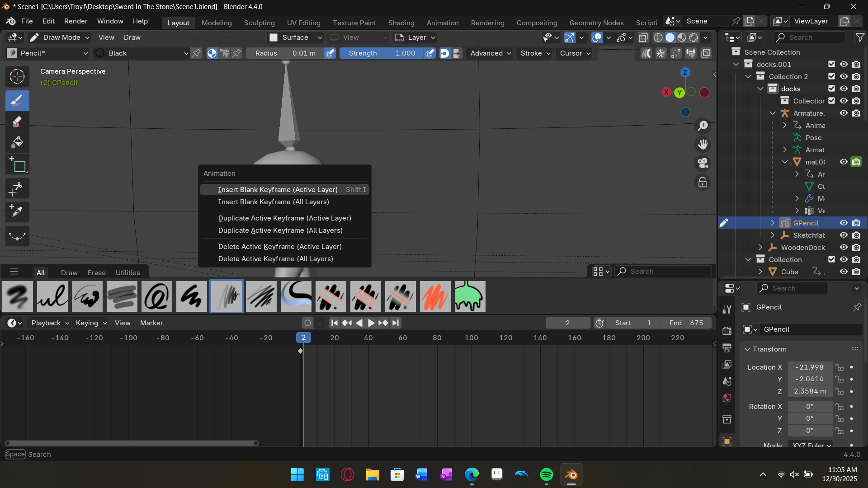
Task: Switch to the Sculpting workspace tab
Action: [x=259, y=23]
